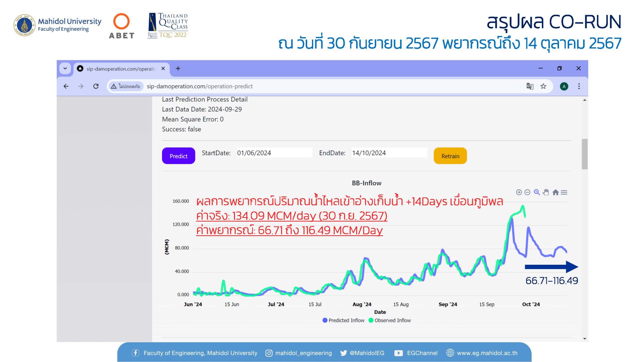Close the browser window
This screenshot has width=644, height=362.
pyautogui.click(x=579, y=68)
